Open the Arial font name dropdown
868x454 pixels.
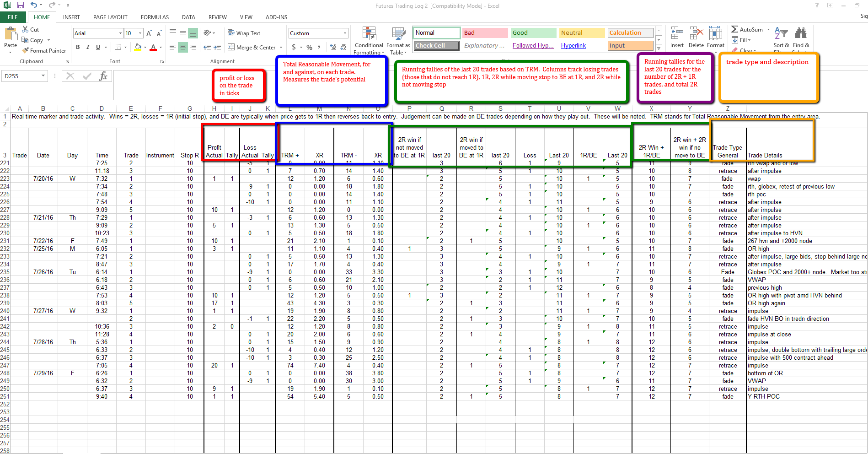120,33
